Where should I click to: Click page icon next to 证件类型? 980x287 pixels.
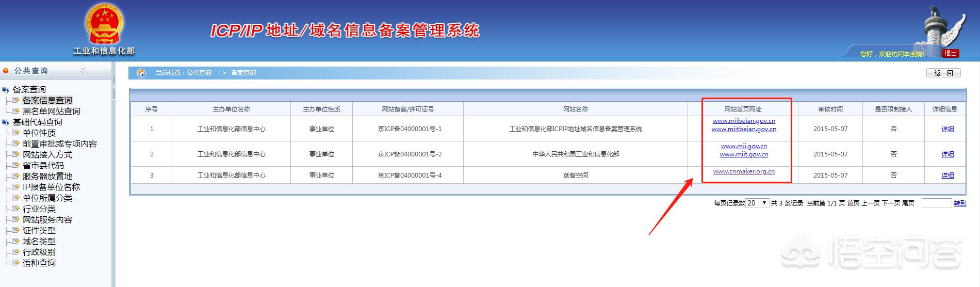[15, 230]
